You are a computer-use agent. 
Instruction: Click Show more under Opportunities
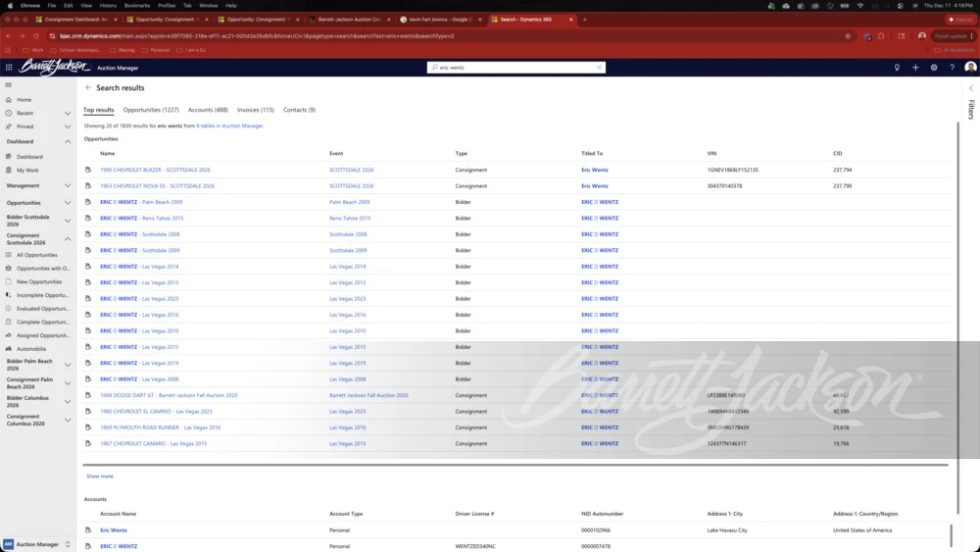(99, 477)
